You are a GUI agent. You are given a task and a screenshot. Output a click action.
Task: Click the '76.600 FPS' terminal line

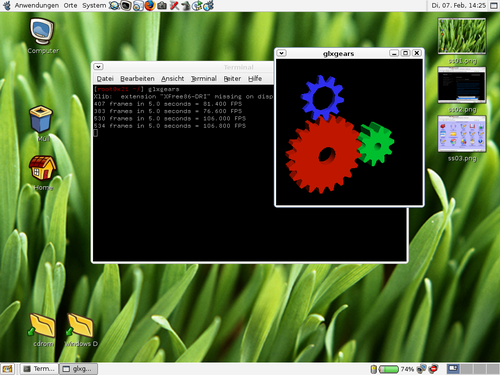(168, 111)
